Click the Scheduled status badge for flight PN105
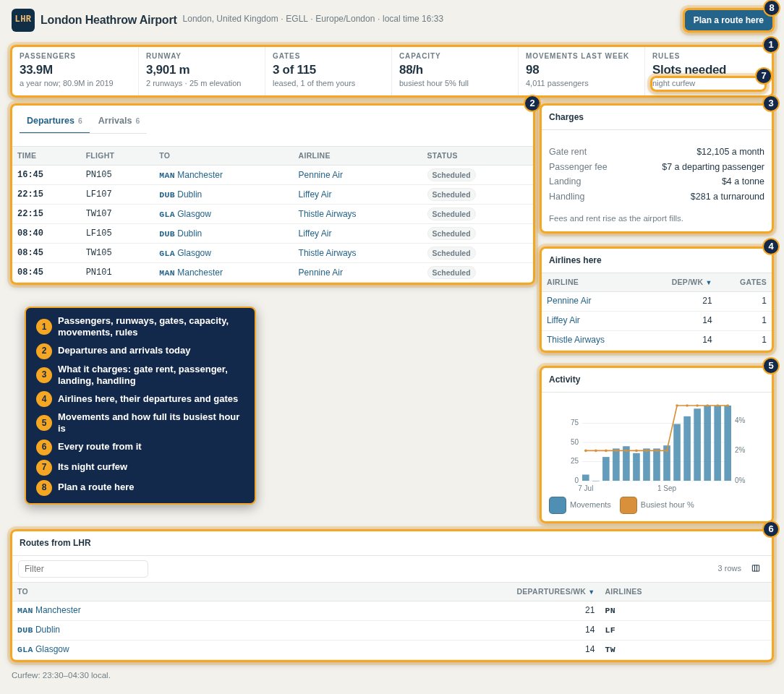This screenshot has height=694, width=784. 451,175
